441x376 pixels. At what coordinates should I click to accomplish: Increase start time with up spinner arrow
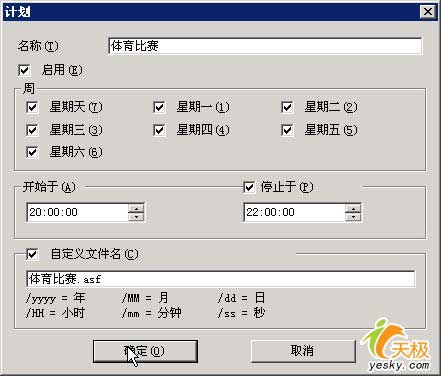[x=136, y=208]
